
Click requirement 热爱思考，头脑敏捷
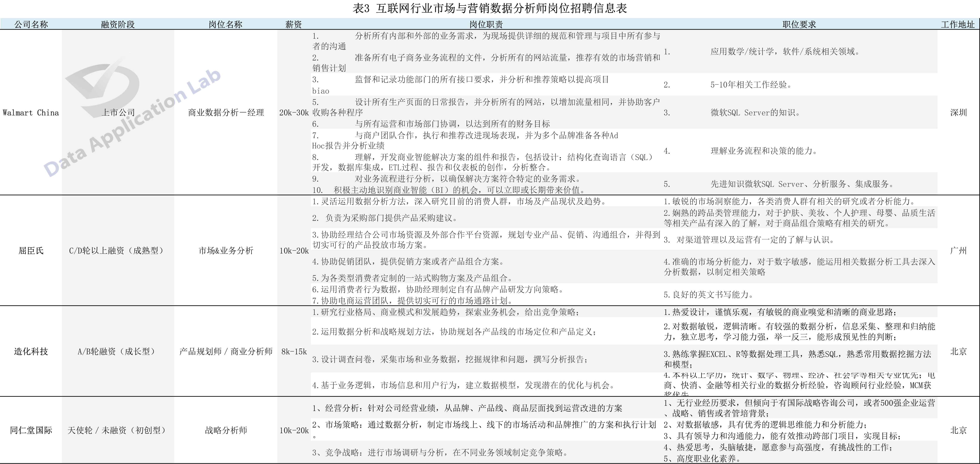(x=778, y=447)
